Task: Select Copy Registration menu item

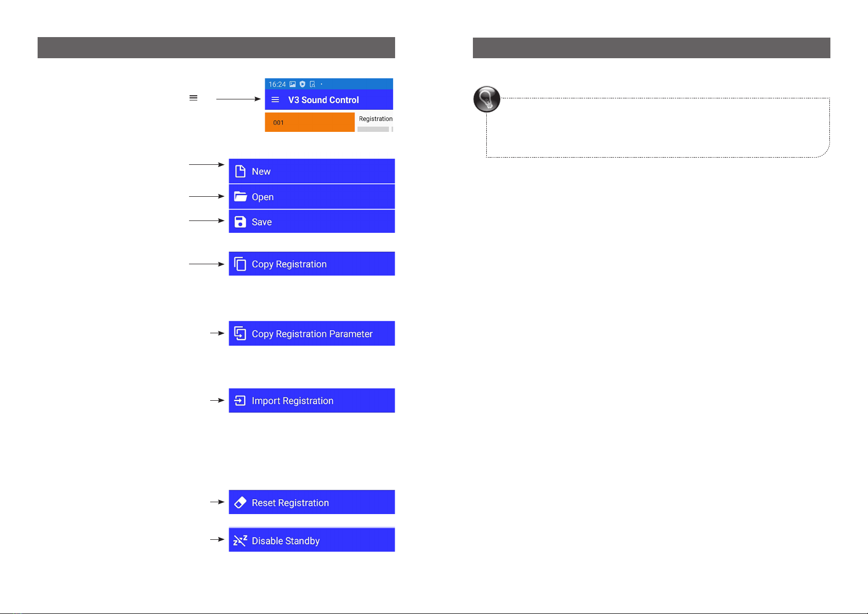Action: point(289,264)
